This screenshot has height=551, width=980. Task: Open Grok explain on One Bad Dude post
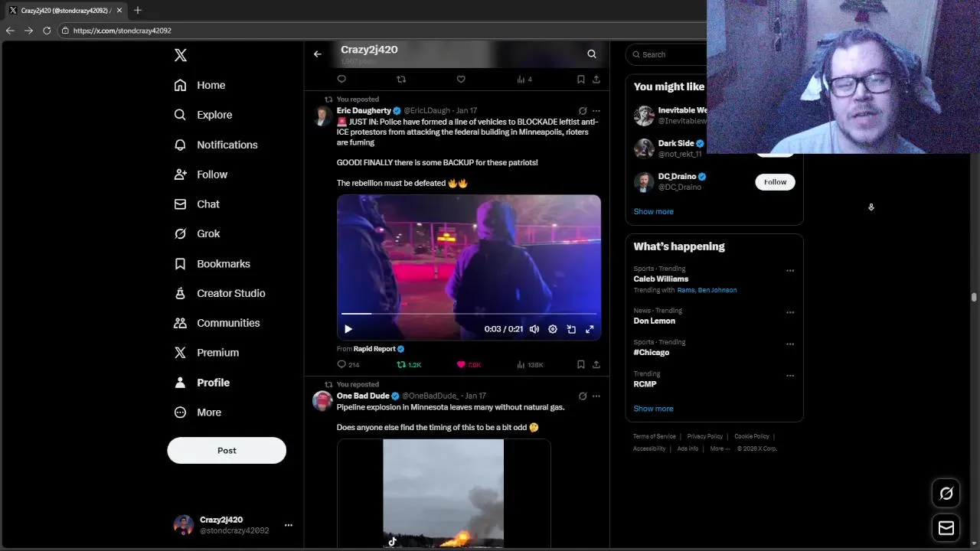(583, 396)
